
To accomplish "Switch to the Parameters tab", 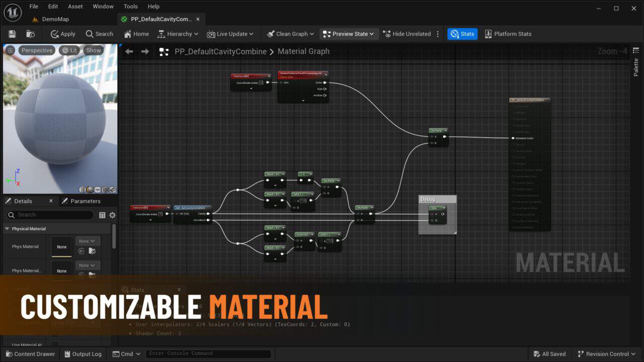I will coord(81,201).
